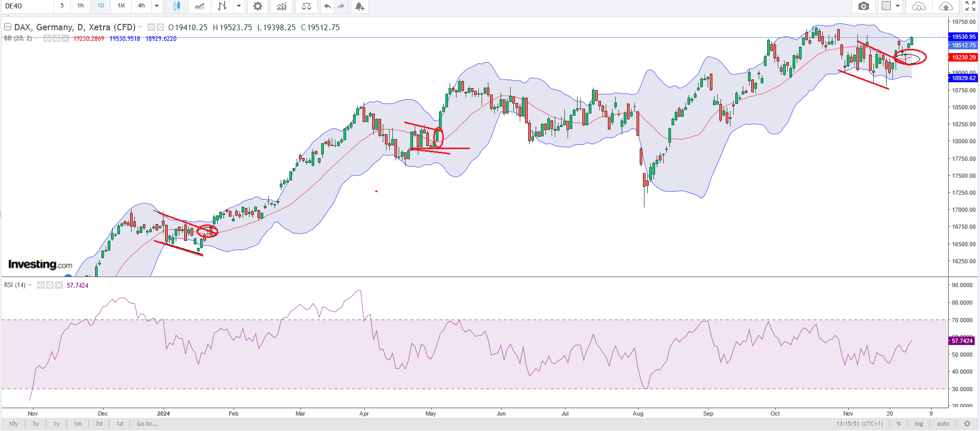980x431 pixels.
Task: Take a chart snapshot with camera icon
Action: tap(864, 6)
